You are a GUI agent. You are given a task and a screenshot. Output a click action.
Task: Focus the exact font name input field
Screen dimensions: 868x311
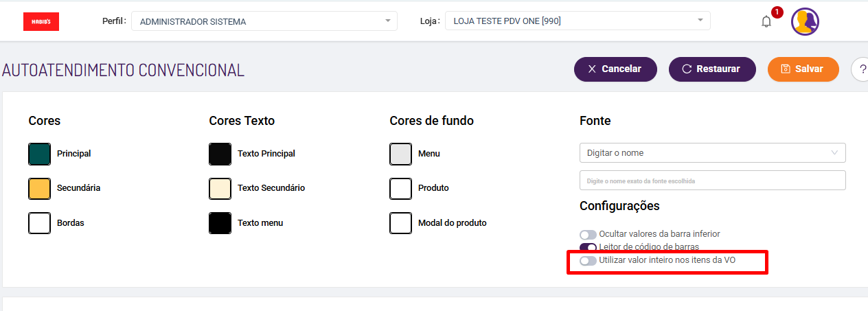[712, 181]
